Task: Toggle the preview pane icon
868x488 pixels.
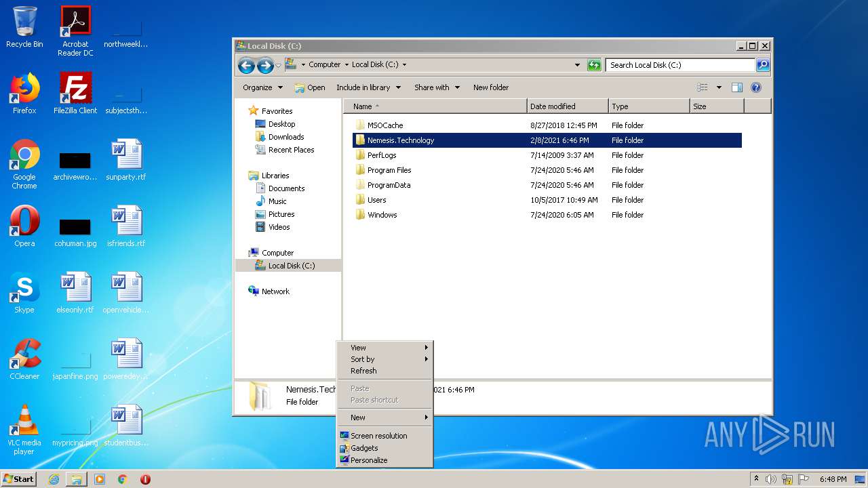Action: tap(737, 87)
